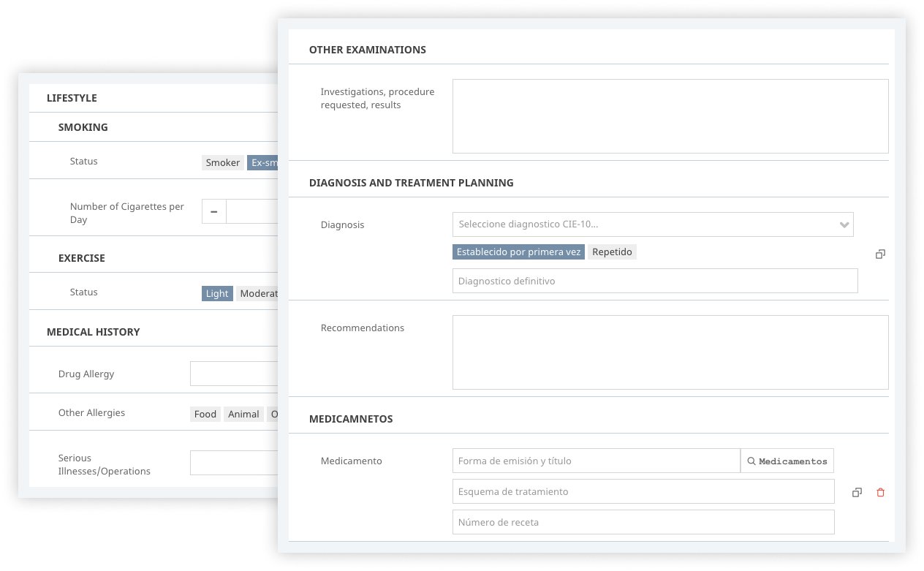Select the Smoker status option
The width and height of the screenshot is (924, 571).
pyautogui.click(x=222, y=162)
